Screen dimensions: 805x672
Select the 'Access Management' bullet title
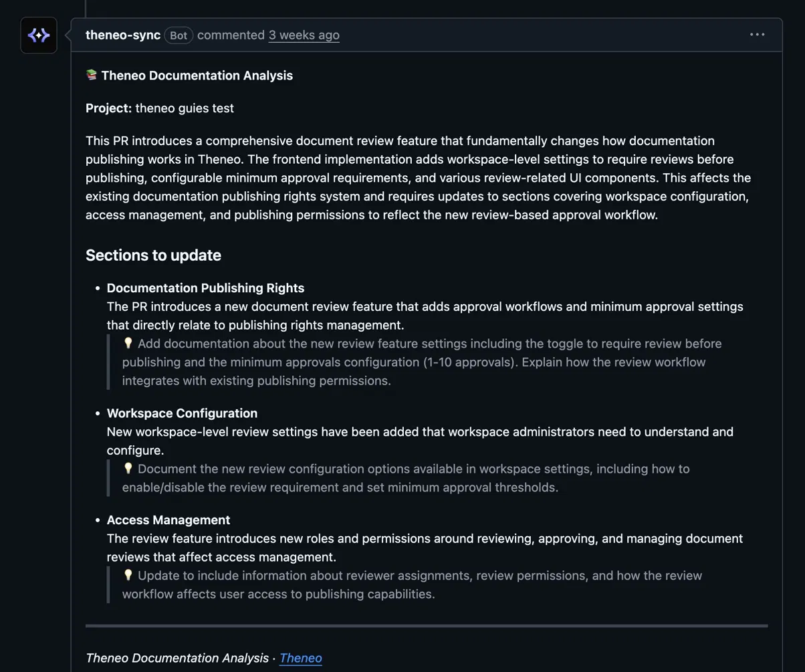point(168,520)
